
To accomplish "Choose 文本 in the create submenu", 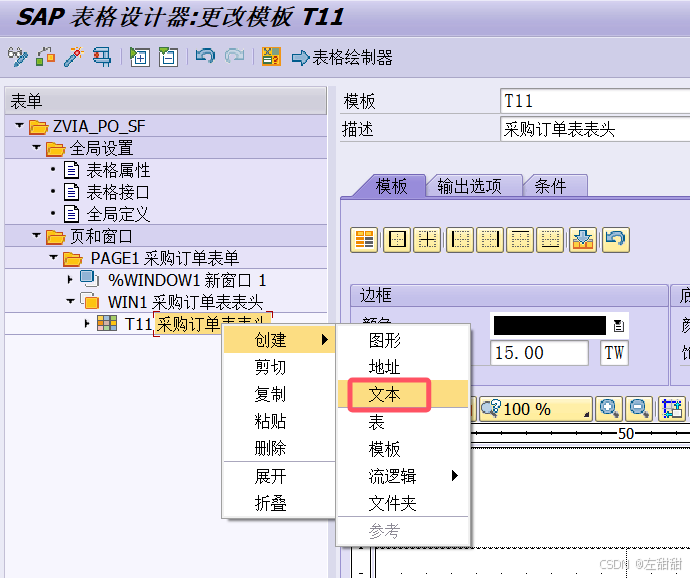I will (403, 394).
